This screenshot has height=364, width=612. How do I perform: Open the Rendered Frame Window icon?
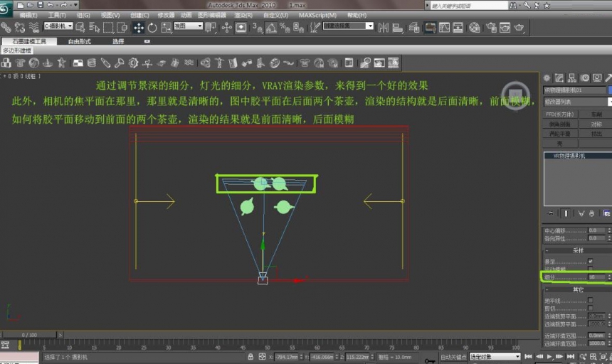point(505,27)
